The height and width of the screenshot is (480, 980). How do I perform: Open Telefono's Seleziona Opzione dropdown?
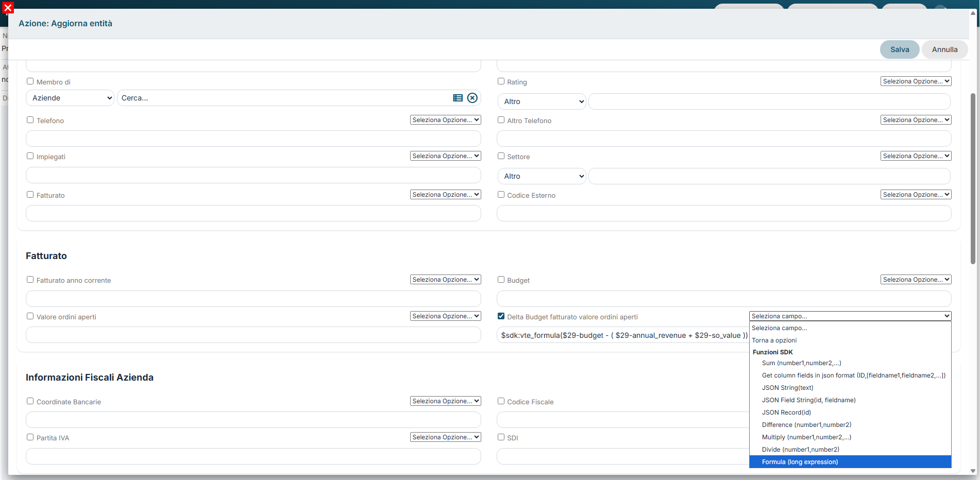tap(445, 120)
